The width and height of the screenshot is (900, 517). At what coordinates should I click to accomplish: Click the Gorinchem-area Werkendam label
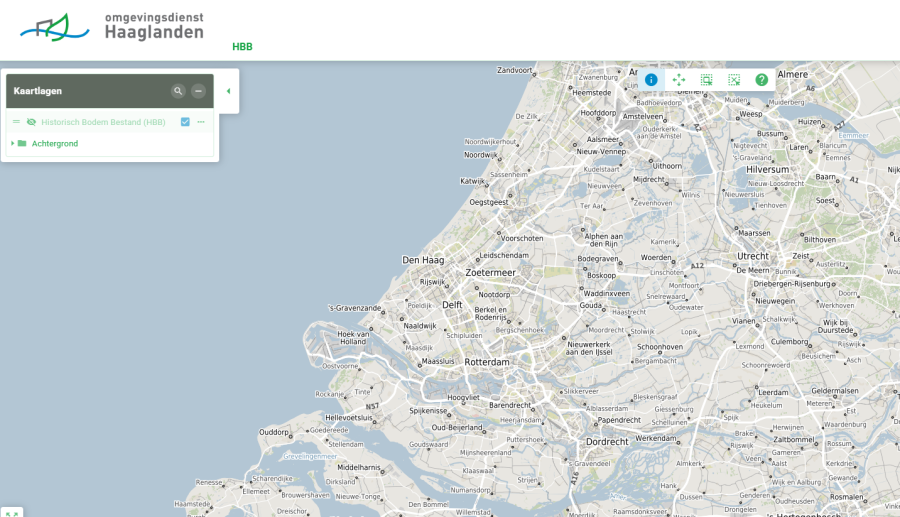(656, 438)
